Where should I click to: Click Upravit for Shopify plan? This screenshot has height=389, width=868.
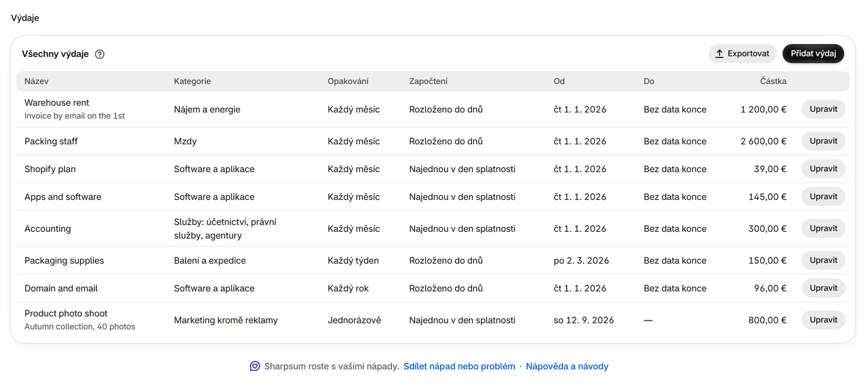click(823, 169)
